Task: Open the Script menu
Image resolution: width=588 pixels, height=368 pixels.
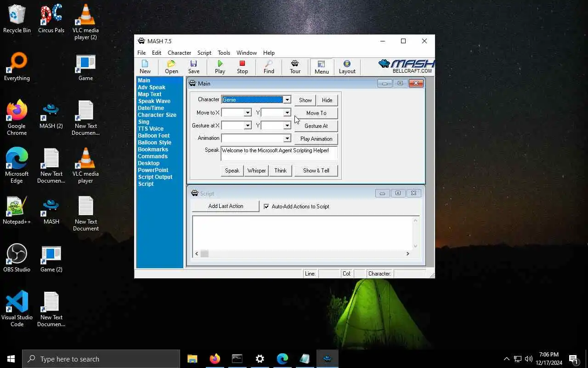Action: 204,53
